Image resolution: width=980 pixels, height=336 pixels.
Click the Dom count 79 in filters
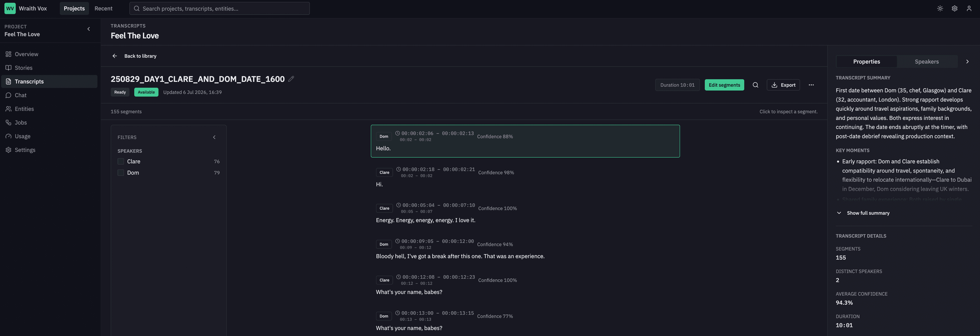[216, 173]
